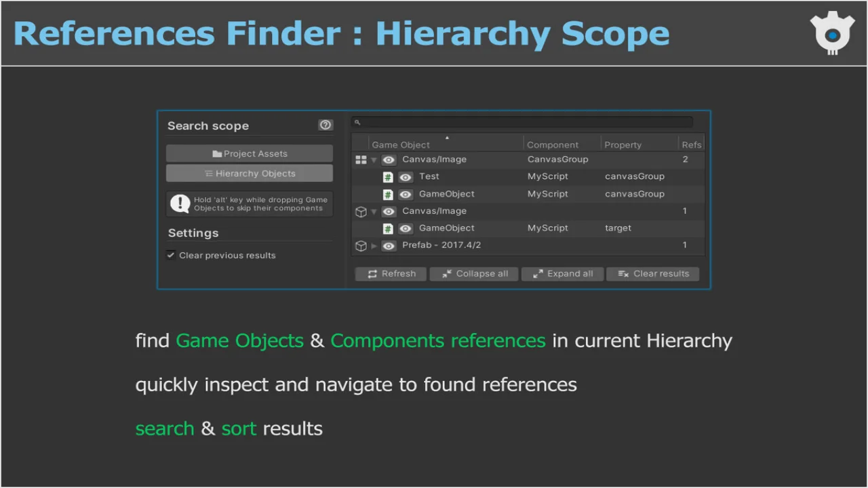Viewport: 868px width, 488px height.
Task: Switch scope to Project Assets
Action: point(250,154)
